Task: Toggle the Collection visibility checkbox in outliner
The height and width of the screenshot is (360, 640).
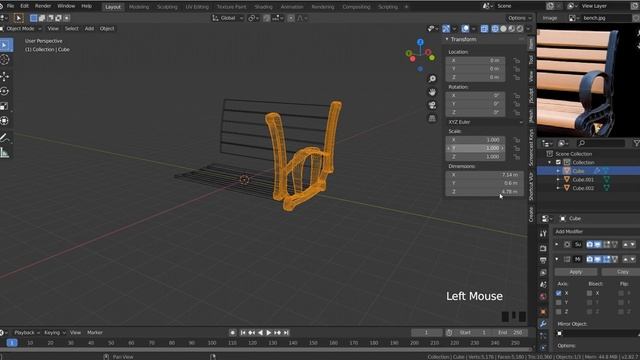Action: 558,162
